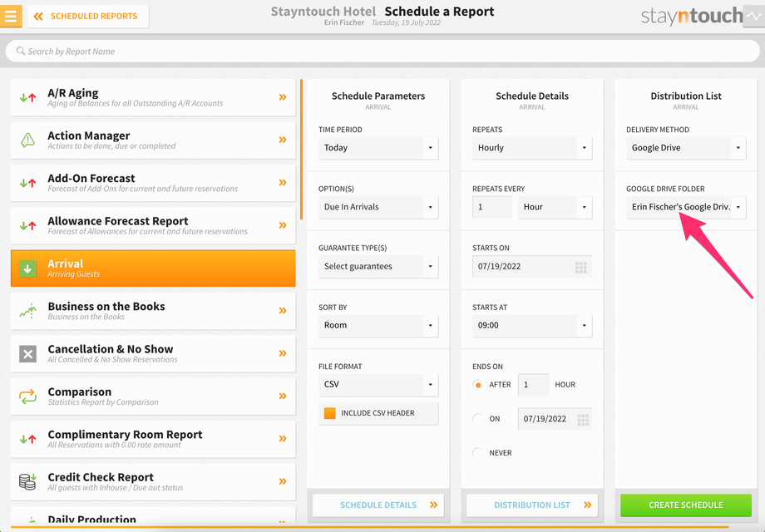Image resolution: width=765 pixels, height=532 pixels.
Task: Click the Credit Check Report coins icon
Action: 27,481
